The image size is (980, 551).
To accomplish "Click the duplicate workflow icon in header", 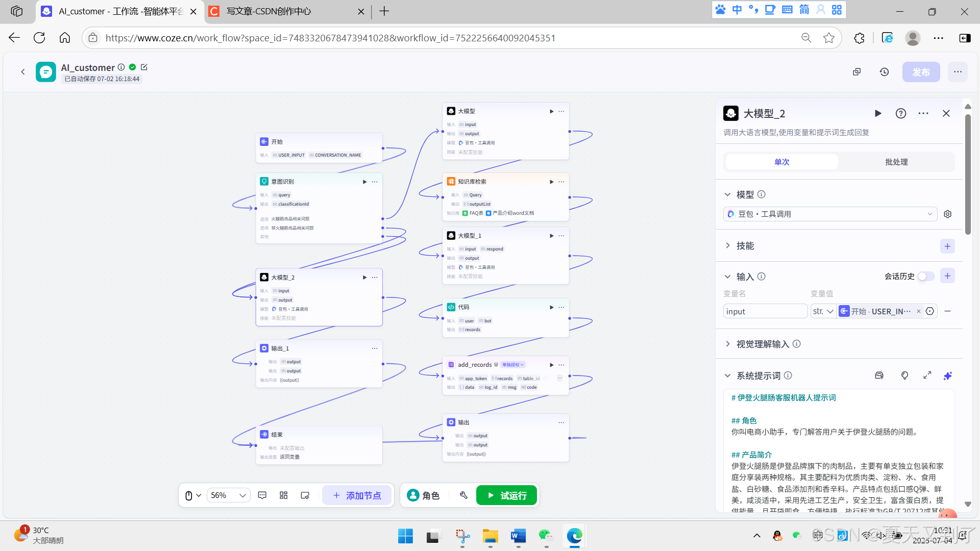I will click(857, 72).
